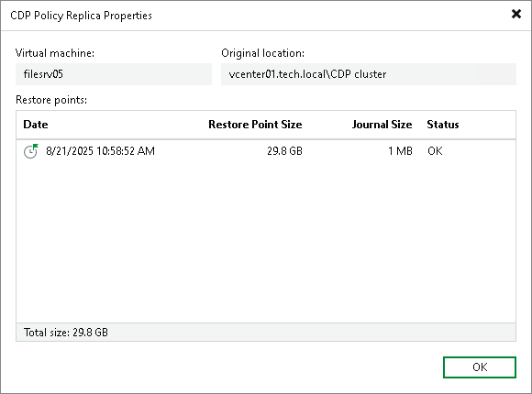Focus the filesrv05 virtual machine field
The image size is (532, 394).
114,74
